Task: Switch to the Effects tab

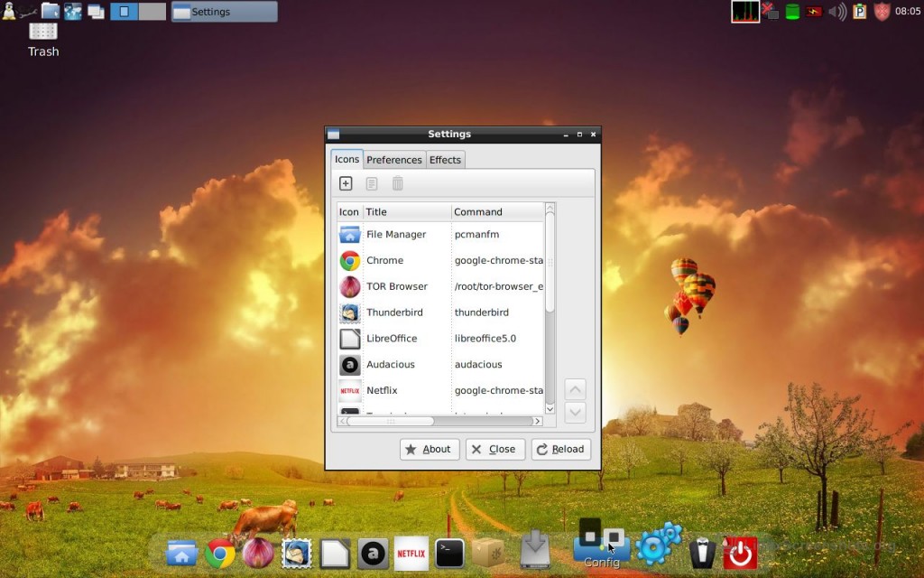Action: click(445, 160)
